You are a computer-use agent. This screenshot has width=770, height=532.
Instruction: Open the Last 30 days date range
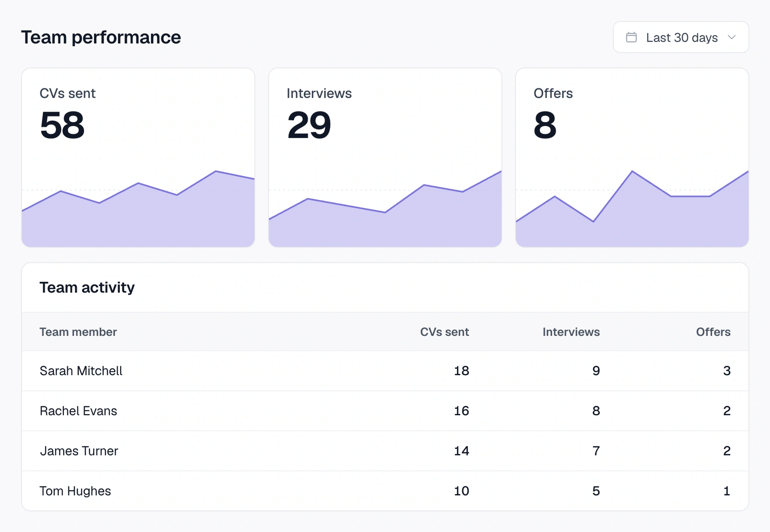pyautogui.click(x=681, y=37)
